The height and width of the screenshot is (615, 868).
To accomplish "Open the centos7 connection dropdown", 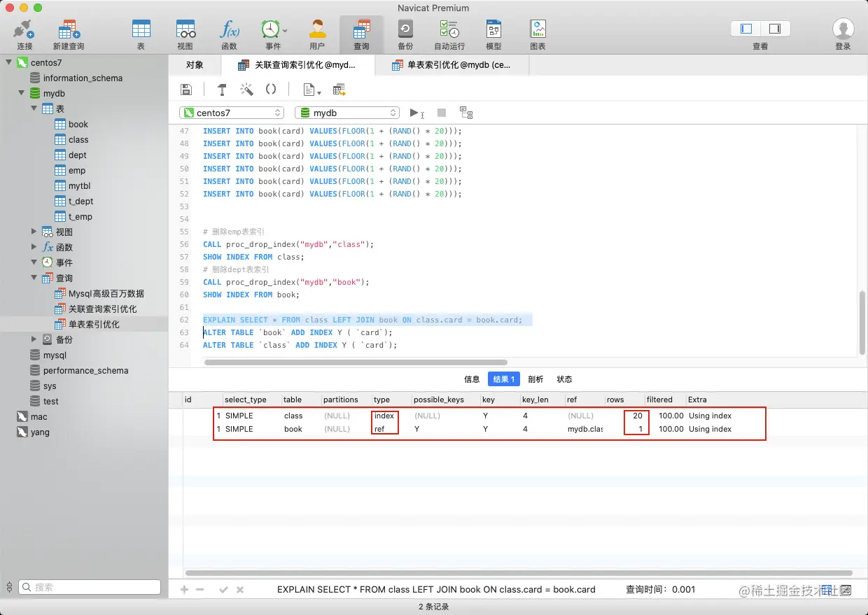I will pos(232,113).
